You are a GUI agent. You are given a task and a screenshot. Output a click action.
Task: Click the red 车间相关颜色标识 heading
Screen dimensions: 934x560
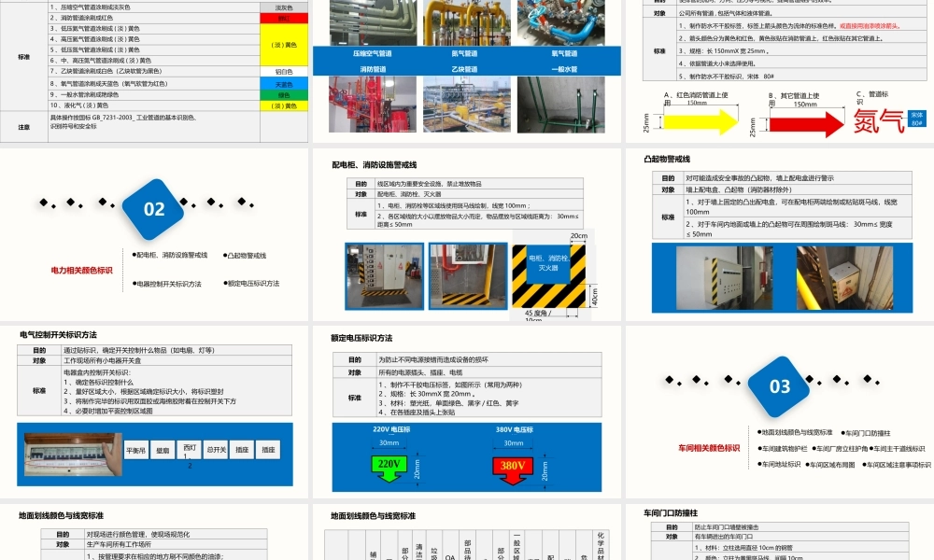click(x=709, y=448)
